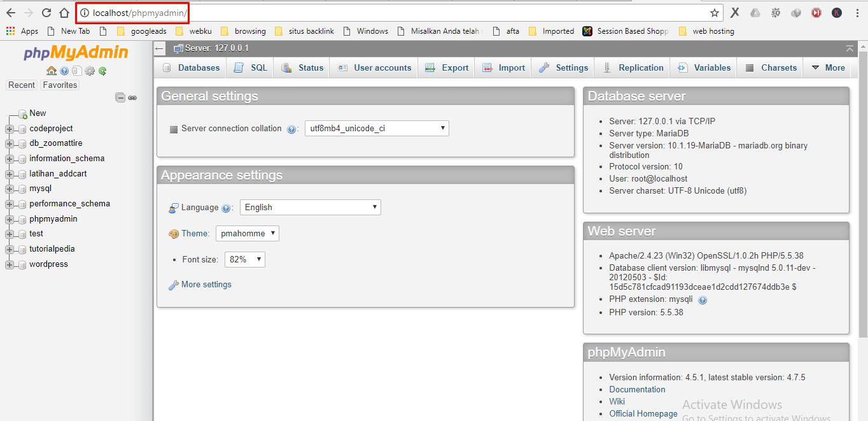Click the phpMyAdmin Home icon

[52, 71]
